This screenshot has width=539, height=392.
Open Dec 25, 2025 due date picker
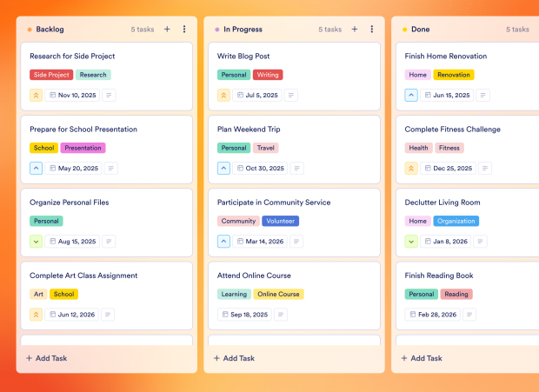448,169
